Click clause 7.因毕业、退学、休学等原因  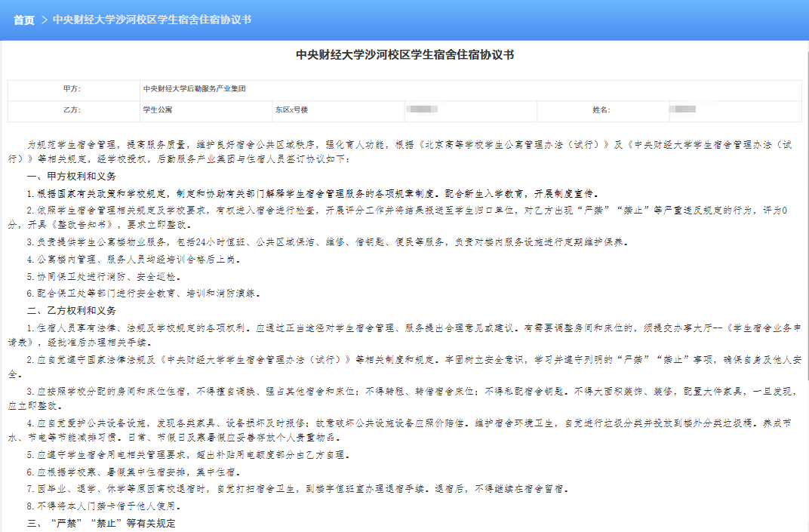click(297, 489)
